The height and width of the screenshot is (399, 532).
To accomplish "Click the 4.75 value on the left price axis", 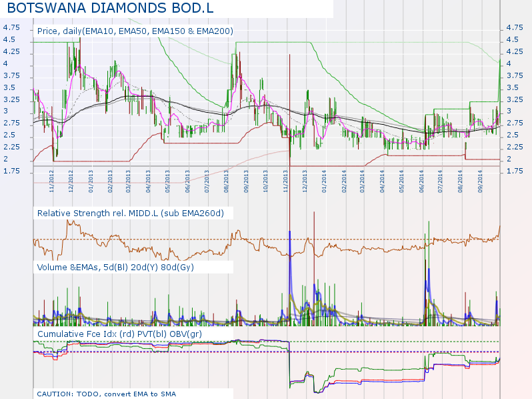I will click(11, 27).
